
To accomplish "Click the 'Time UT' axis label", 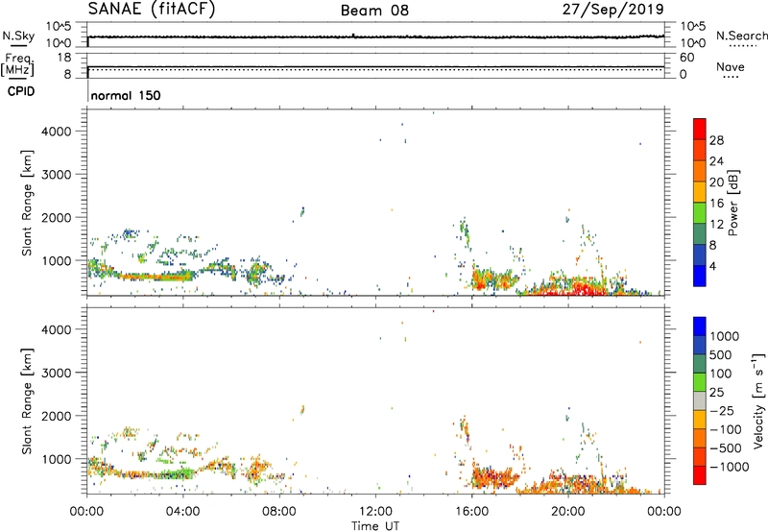I will coord(375,525).
